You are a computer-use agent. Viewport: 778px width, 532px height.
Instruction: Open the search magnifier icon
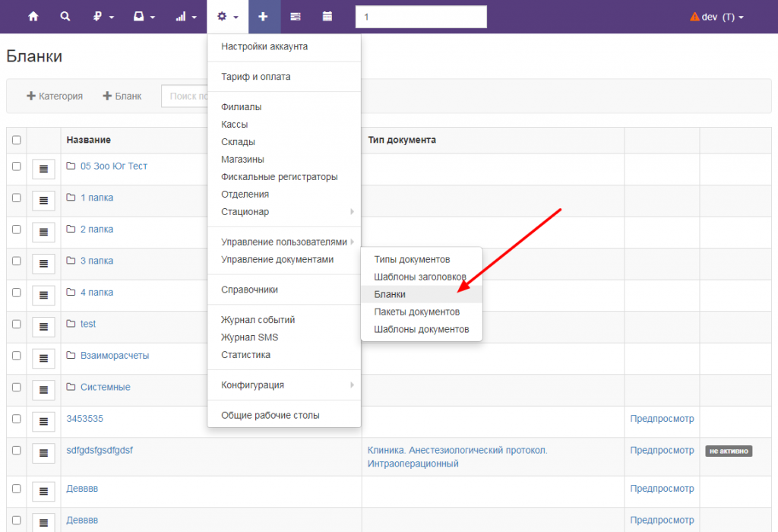pyautogui.click(x=65, y=17)
